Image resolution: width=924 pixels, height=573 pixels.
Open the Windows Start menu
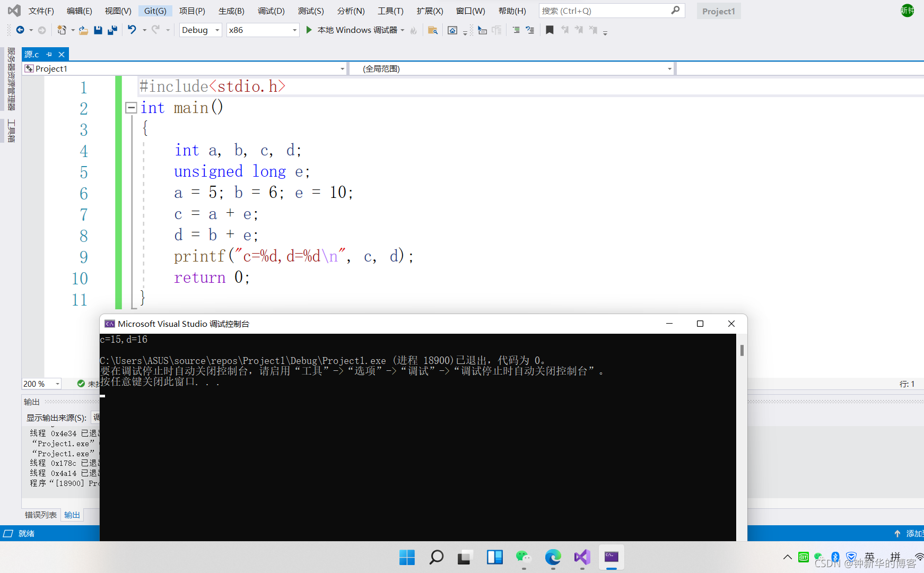(407, 557)
